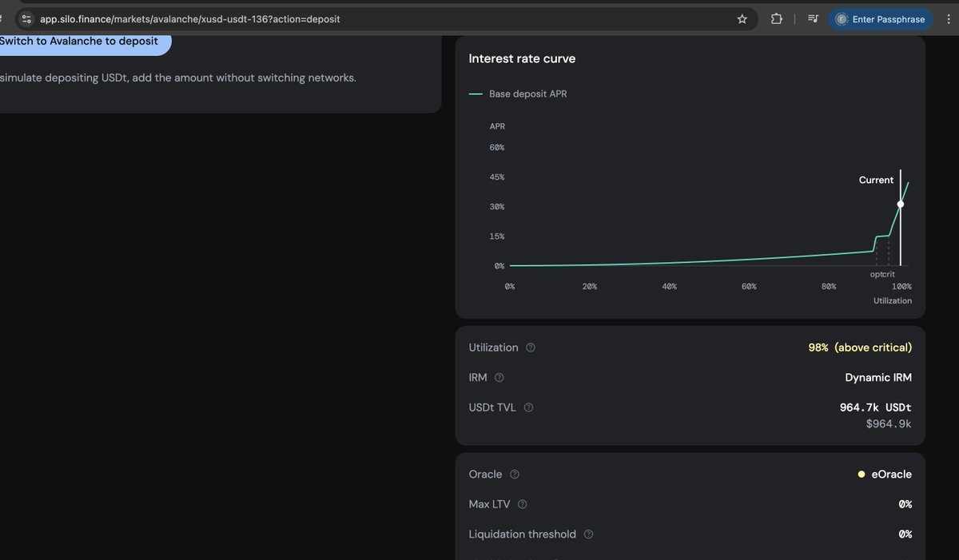
Task: Click the help icon next to IRM
Action: 499,377
